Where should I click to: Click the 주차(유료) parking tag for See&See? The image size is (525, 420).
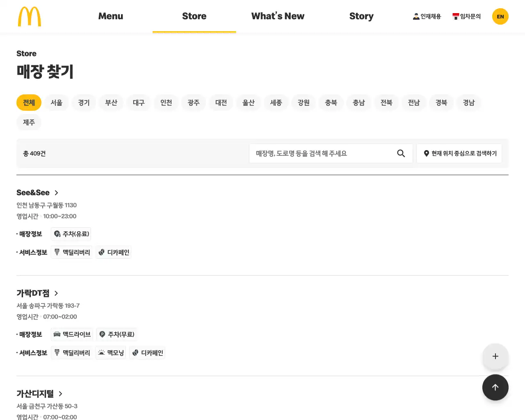(x=71, y=234)
